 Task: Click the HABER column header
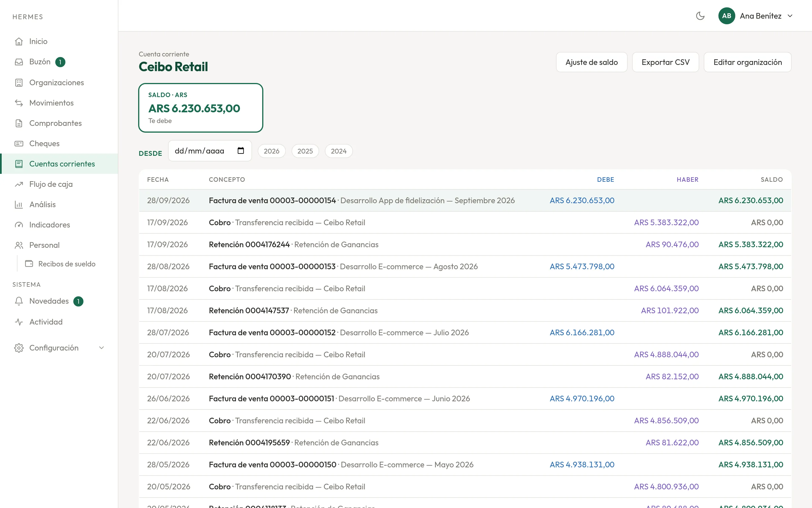tap(687, 180)
